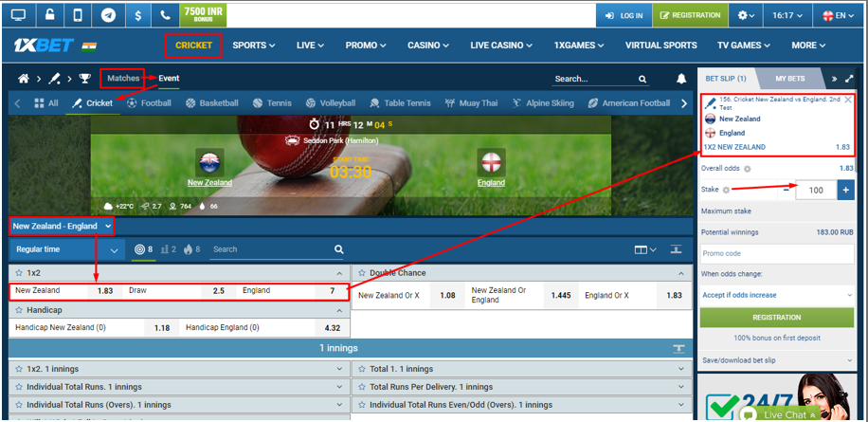
Task: Open desktop app monitor icon
Action: [x=18, y=15]
